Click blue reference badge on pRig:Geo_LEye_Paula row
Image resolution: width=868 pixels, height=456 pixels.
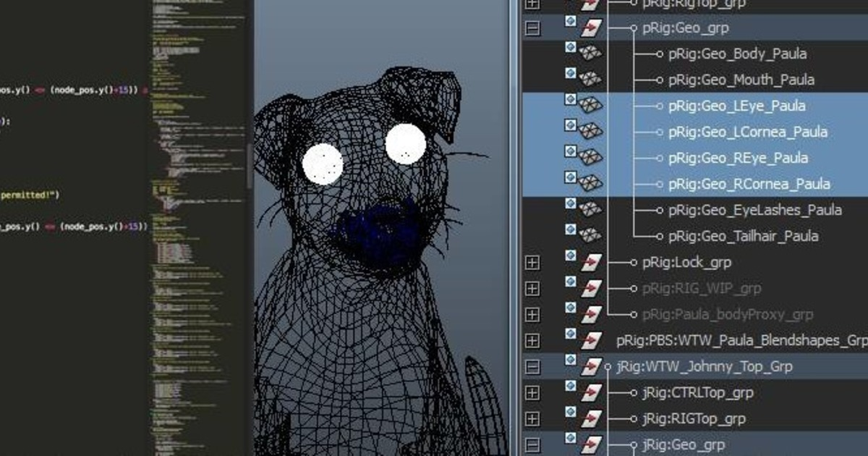570,99
